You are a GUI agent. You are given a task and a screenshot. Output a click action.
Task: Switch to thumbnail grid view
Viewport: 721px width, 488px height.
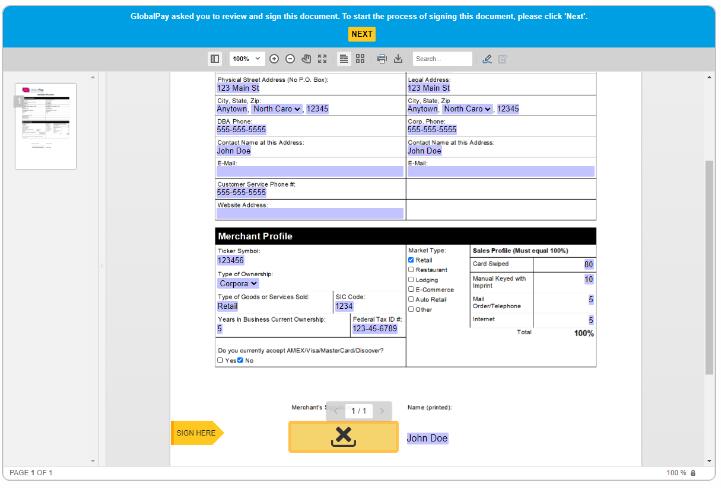[x=360, y=59]
